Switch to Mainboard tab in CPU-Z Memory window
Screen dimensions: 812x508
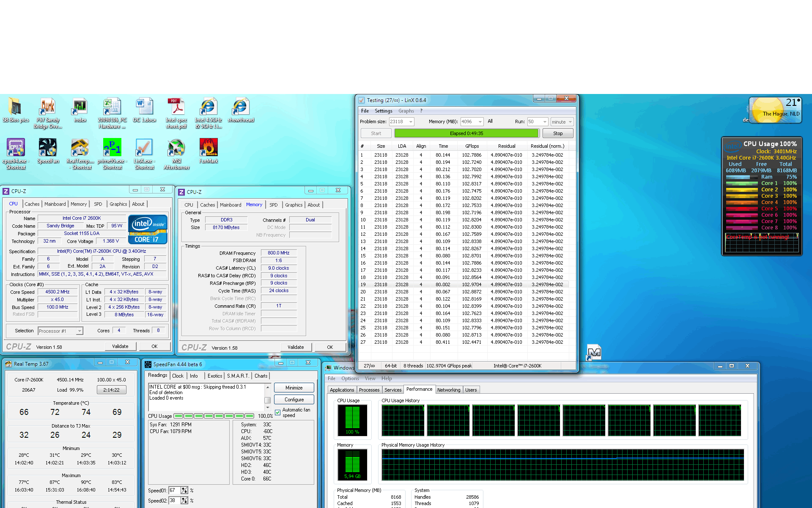coord(230,205)
